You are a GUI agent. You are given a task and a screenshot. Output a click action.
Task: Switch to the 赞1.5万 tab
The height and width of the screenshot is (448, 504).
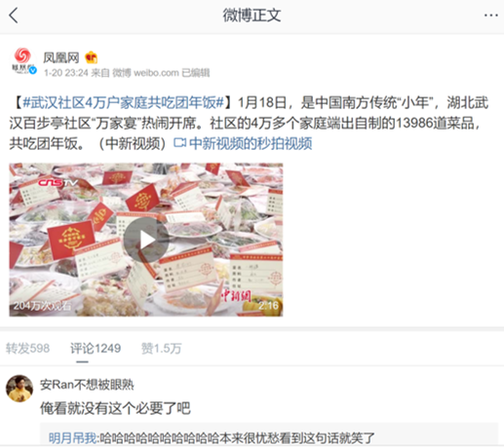tap(161, 349)
